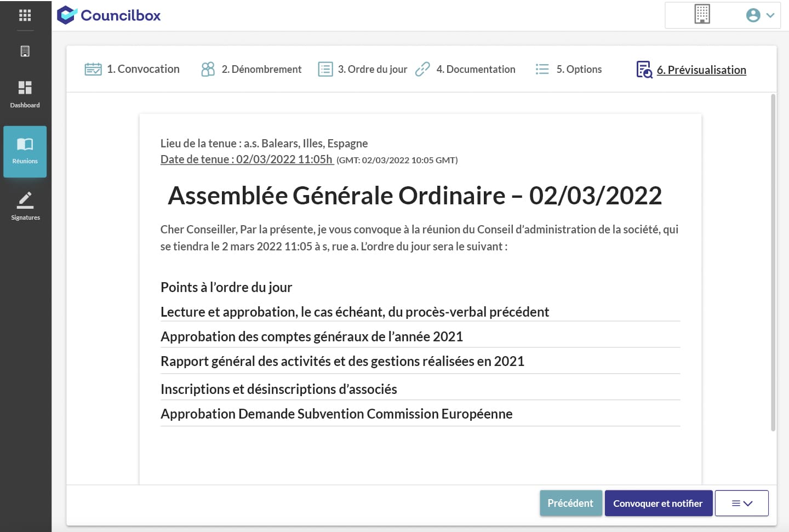Image resolution: width=789 pixels, height=532 pixels.
Task: Click the Councilbox logo
Action: (109, 15)
